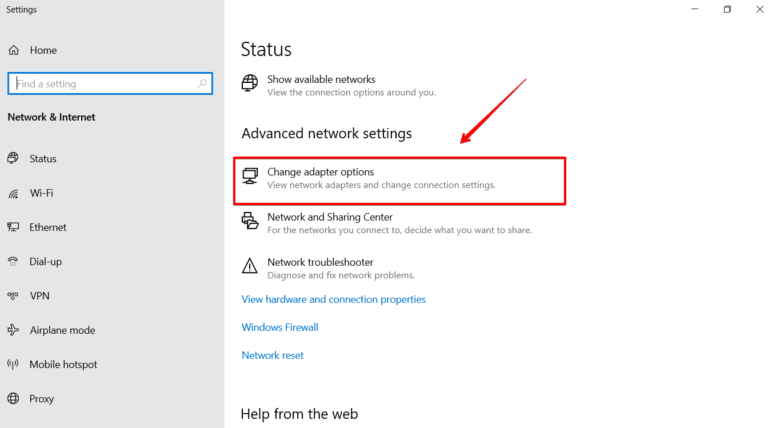Click the Ethernet monitor icon
Viewport: 768px width, 428px height.
[x=13, y=227]
